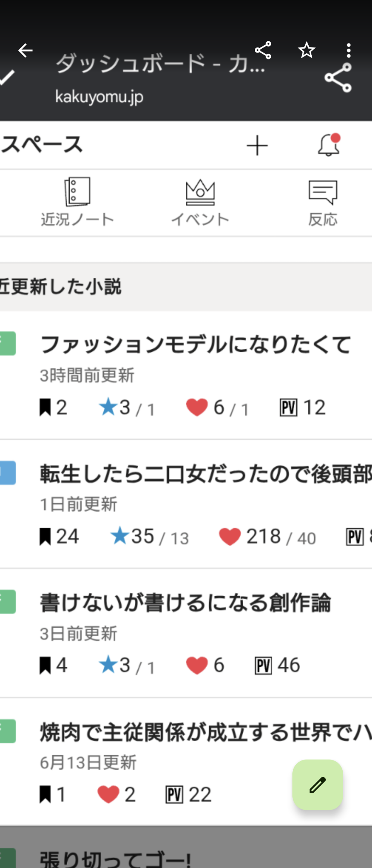Tap blue star rating 35 on second novel

(x=142, y=536)
